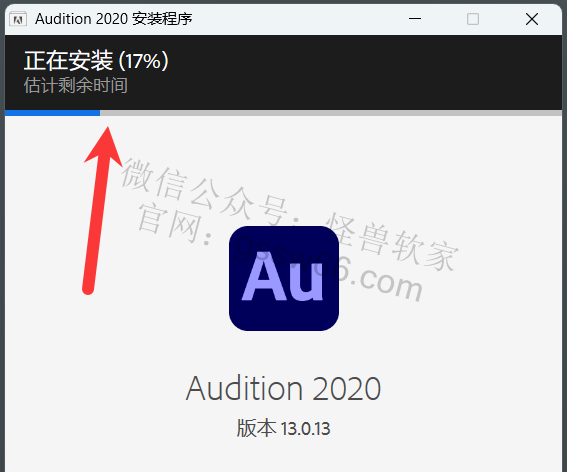567x472 pixels.
Task: Click the 17% percentage in the header
Action: [143, 61]
